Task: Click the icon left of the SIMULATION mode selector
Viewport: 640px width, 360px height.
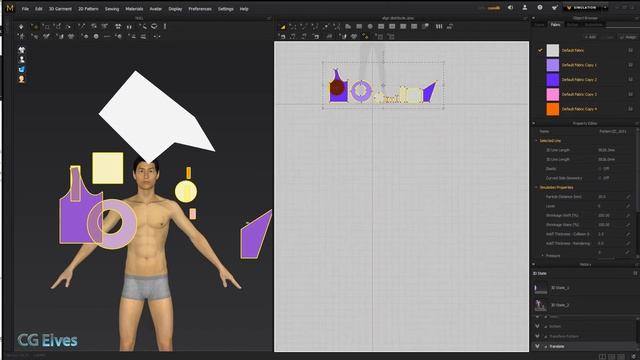Action: tap(554, 8)
